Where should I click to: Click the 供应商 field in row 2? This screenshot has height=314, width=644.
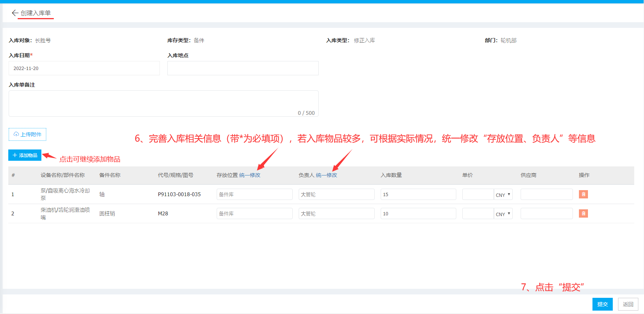(547, 213)
